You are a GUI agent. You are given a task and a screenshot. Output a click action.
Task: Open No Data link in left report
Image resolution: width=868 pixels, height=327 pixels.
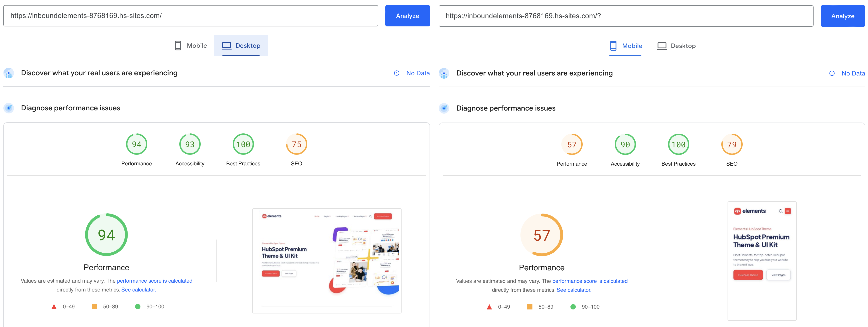(418, 73)
